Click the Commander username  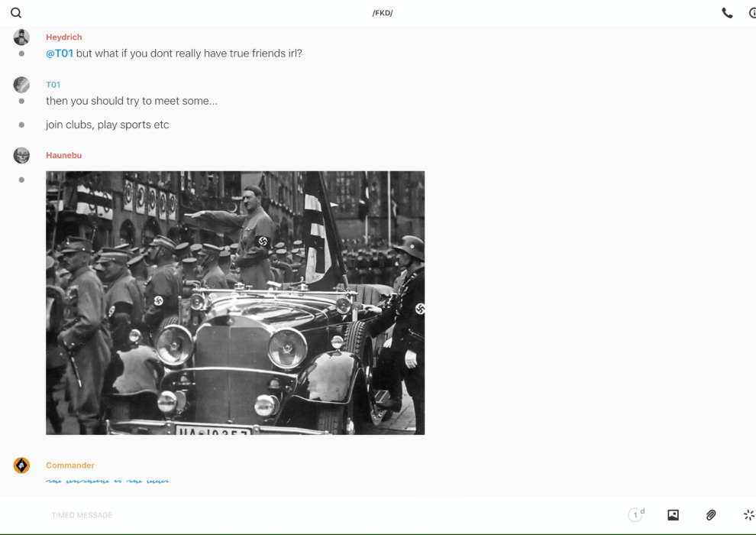pyautogui.click(x=70, y=465)
